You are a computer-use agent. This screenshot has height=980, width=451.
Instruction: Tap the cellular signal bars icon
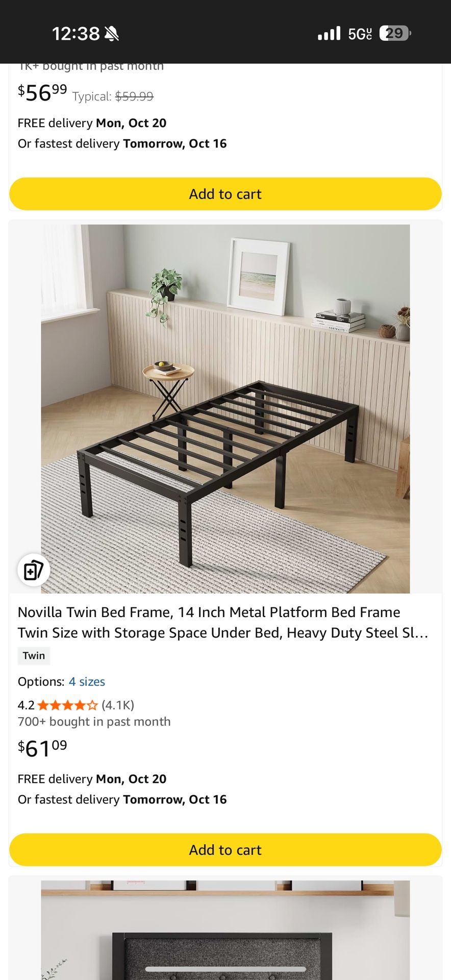(329, 34)
